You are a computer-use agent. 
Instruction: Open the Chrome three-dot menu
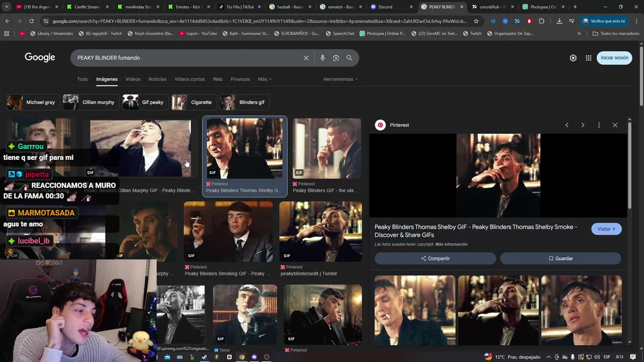(x=636, y=21)
